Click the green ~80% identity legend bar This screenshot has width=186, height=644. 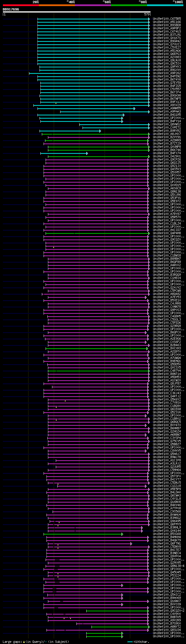pyautogui.click(x=129, y=5)
